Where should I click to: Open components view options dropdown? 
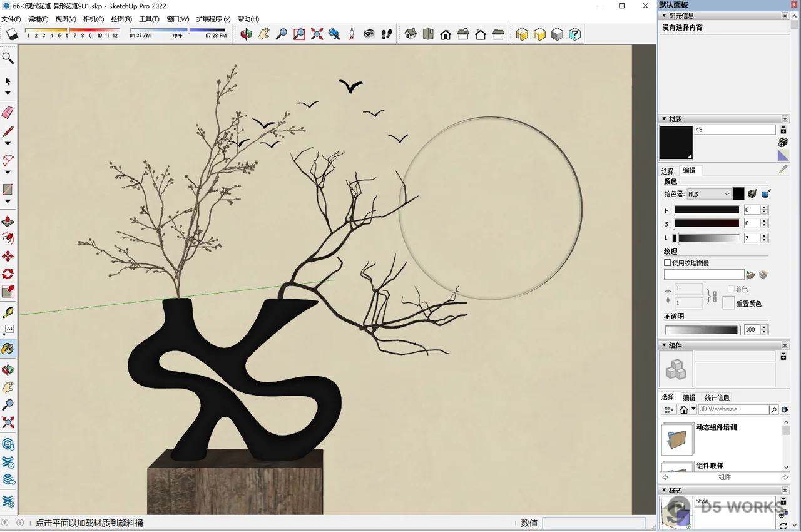pos(669,410)
